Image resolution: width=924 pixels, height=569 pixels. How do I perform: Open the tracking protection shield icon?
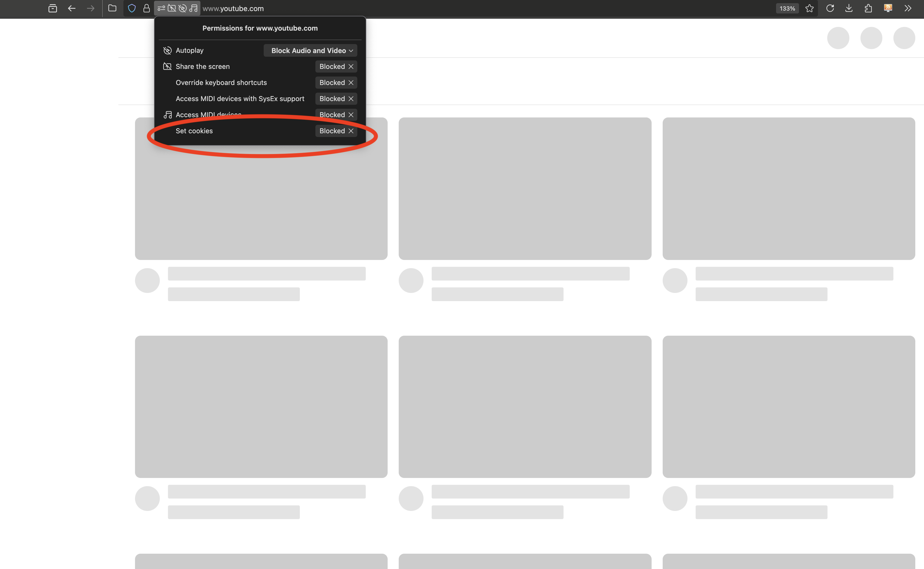[132, 8]
